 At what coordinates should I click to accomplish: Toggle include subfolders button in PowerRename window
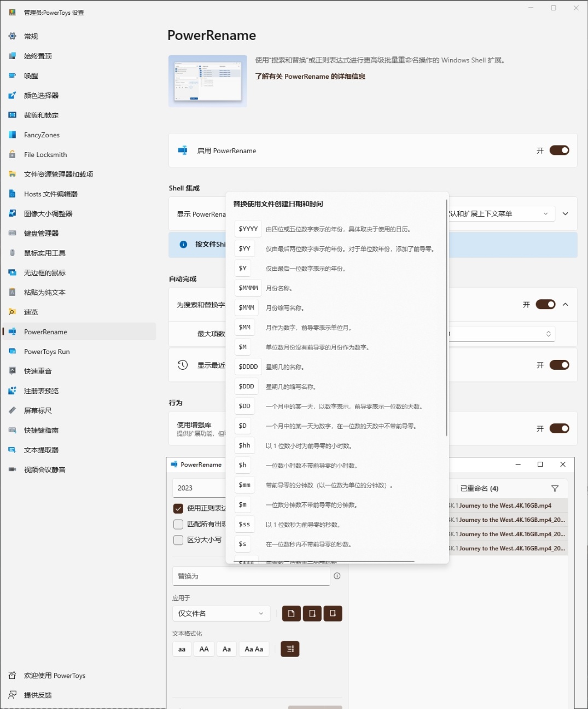333,613
